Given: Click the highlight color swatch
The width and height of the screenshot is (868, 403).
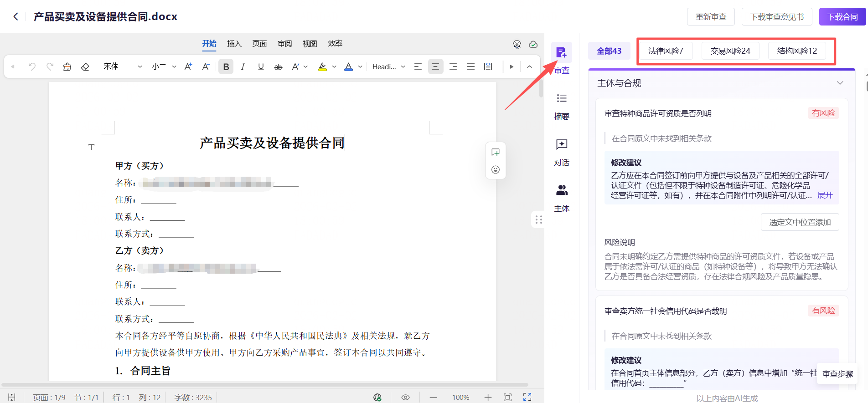Looking at the screenshot, I should click(322, 67).
